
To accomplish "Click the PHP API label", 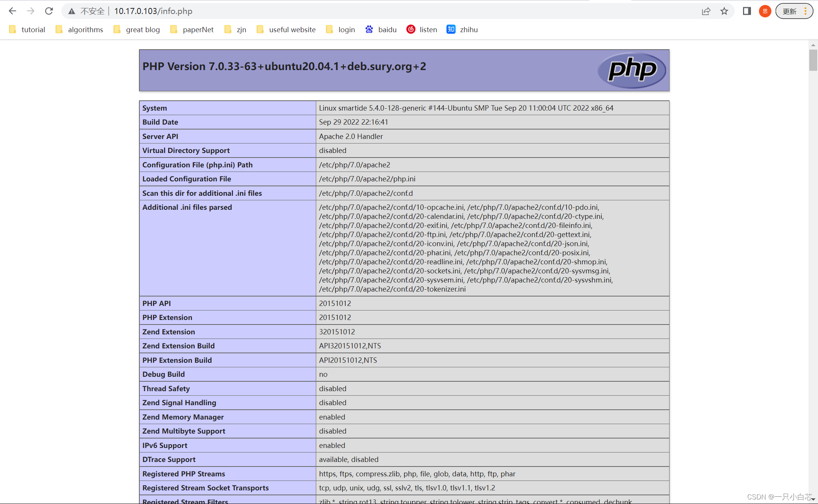I will click(156, 304).
